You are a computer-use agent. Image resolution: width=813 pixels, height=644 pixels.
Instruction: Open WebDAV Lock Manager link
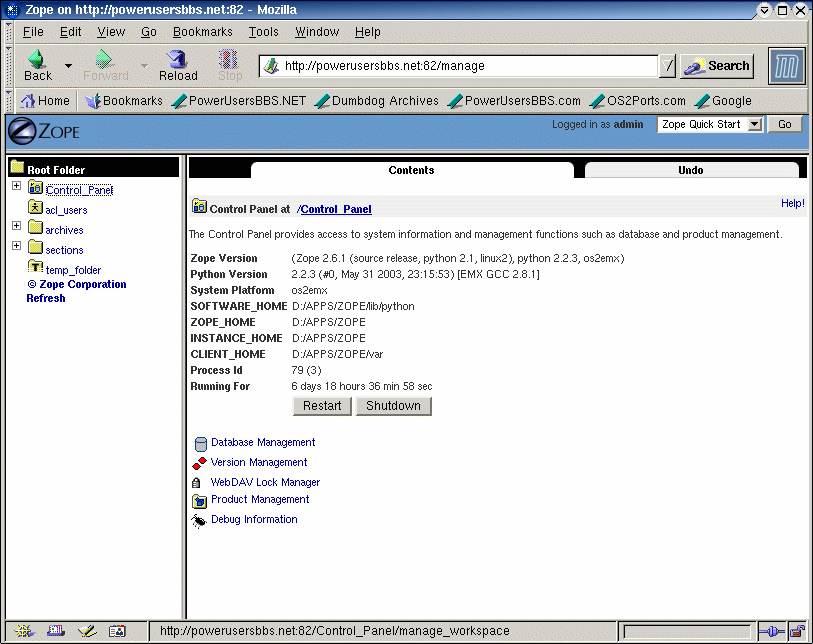click(265, 482)
